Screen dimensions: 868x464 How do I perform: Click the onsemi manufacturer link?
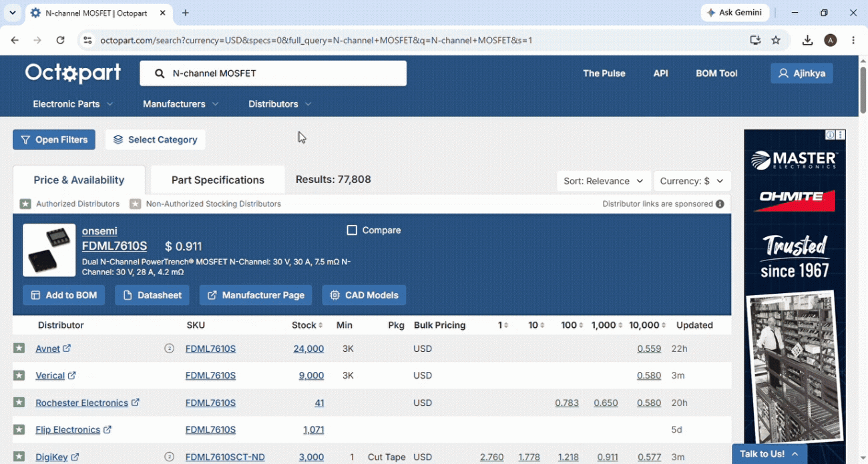(99, 231)
